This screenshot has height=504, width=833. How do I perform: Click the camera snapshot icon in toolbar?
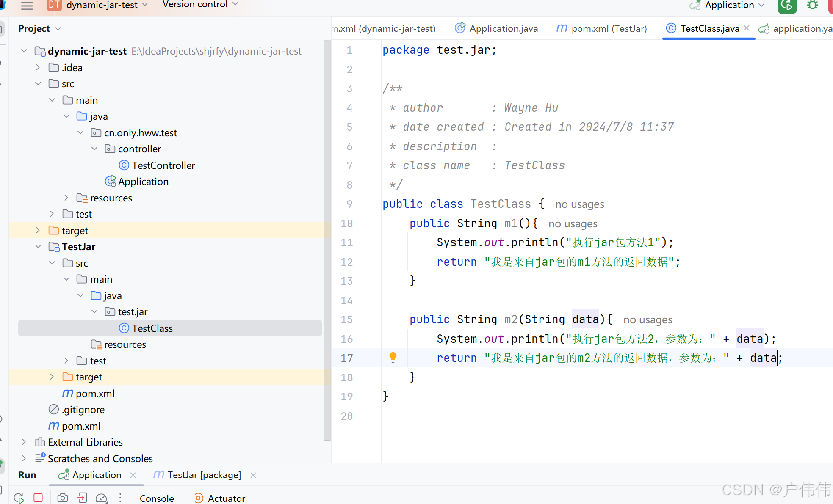pos(63,498)
